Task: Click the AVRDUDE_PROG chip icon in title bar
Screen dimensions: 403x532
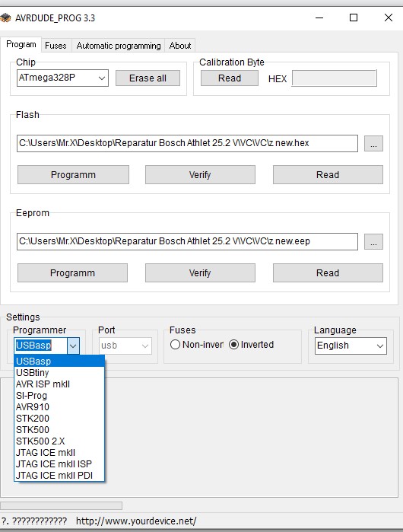Action: tap(5, 18)
